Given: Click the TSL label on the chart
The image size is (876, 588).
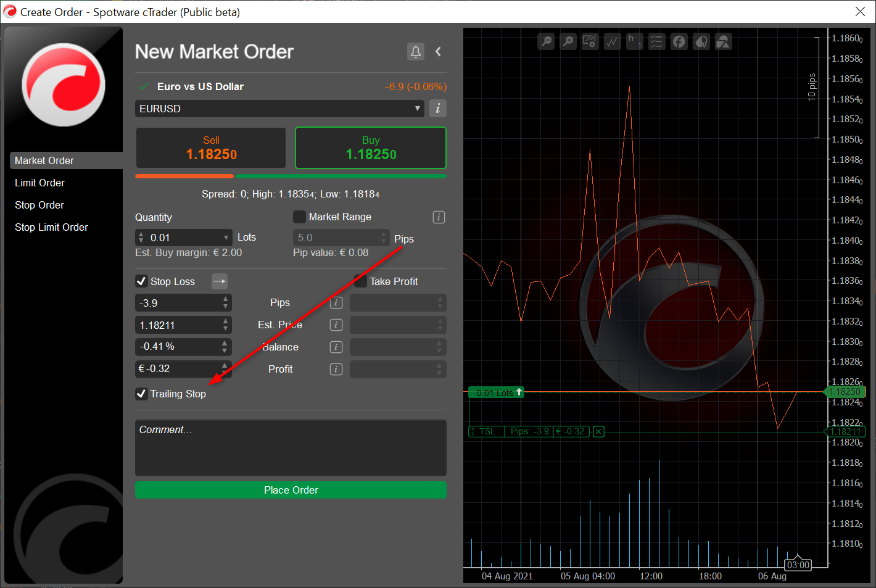Looking at the screenshot, I should pyautogui.click(x=487, y=431).
